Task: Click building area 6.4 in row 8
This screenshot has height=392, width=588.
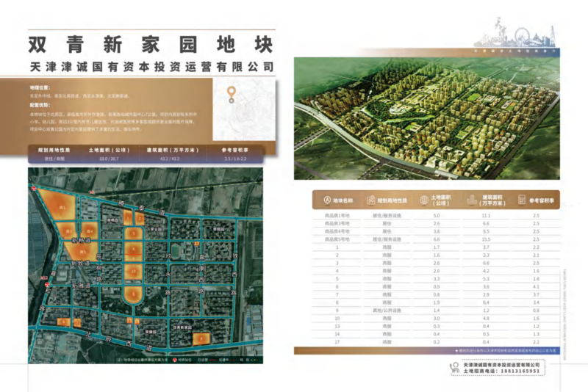Action: pos(486,302)
